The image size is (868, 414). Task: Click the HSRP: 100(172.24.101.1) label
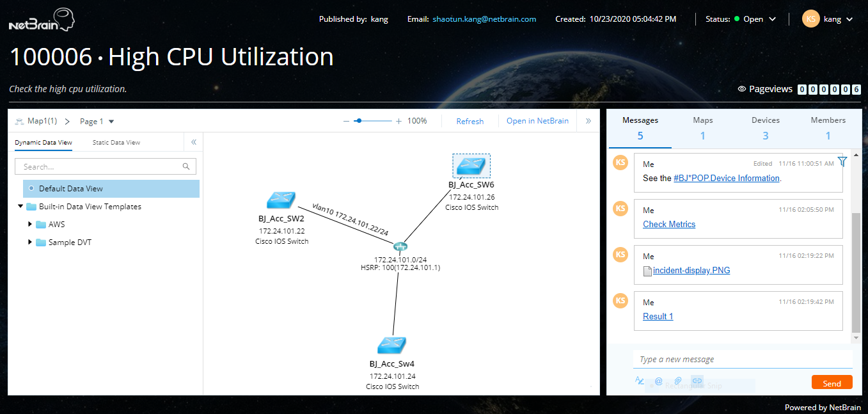(x=400, y=268)
